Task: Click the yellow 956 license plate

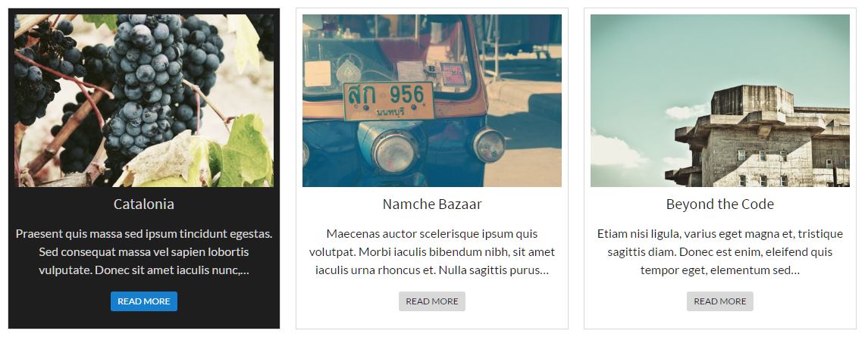Action: pos(389,101)
